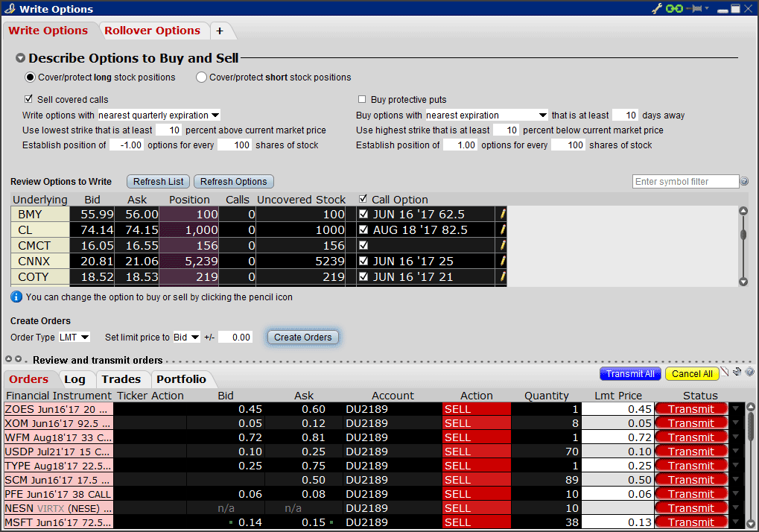The height and width of the screenshot is (532, 759).
Task: Open the wrench configuration icon in title bar
Action: tap(656, 9)
